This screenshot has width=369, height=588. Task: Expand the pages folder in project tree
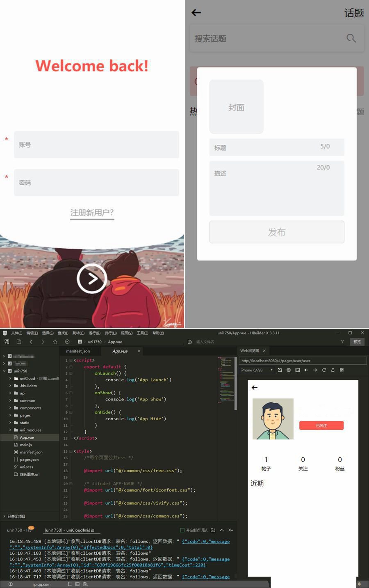(10, 415)
